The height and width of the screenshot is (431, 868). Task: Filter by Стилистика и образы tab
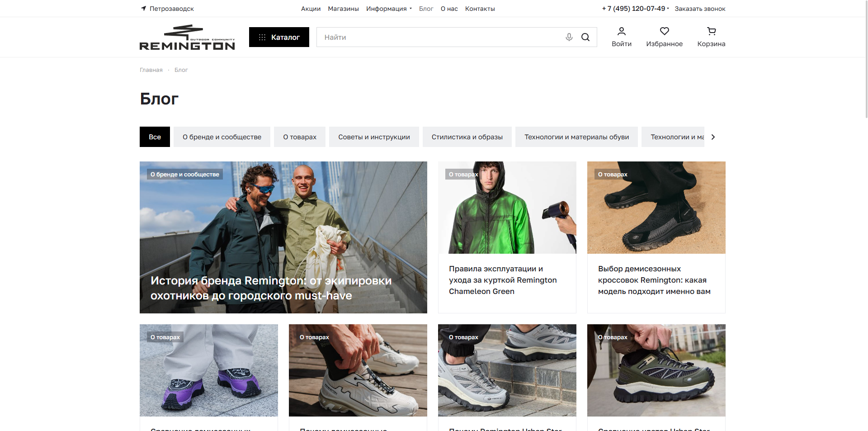467,137
